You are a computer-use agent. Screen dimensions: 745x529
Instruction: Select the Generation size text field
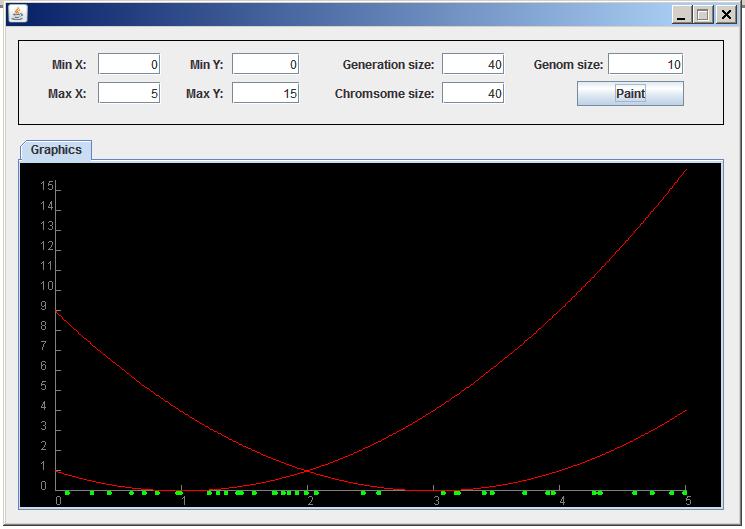click(x=472, y=64)
